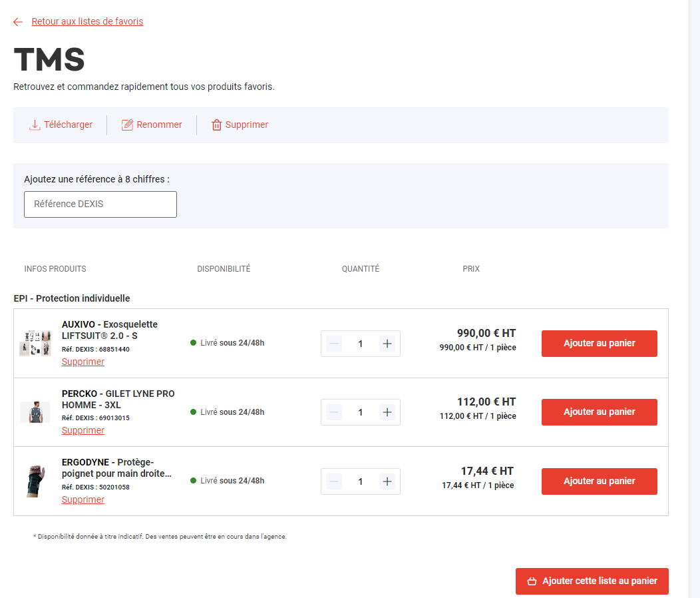The width and height of the screenshot is (700, 598).
Task: Click the TMS list title
Action: click(49, 59)
